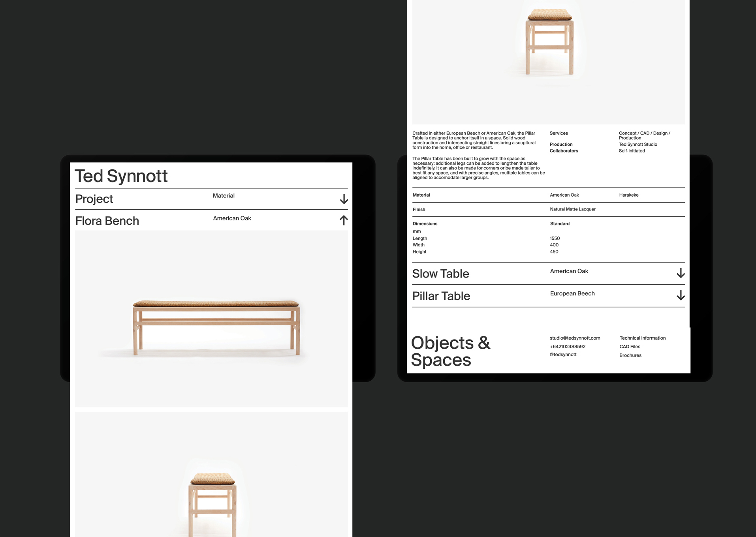The height and width of the screenshot is (537, 756).
Task: Select the Flora Bench project title
Action: click(x=107, y=221)
